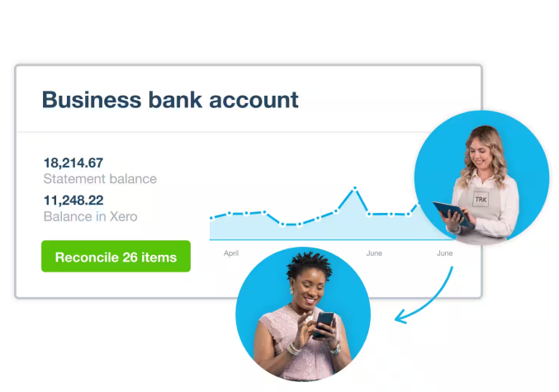This screenshot has height=392, width=559.
Task: Select the Statement balance label
Action: 100,178
